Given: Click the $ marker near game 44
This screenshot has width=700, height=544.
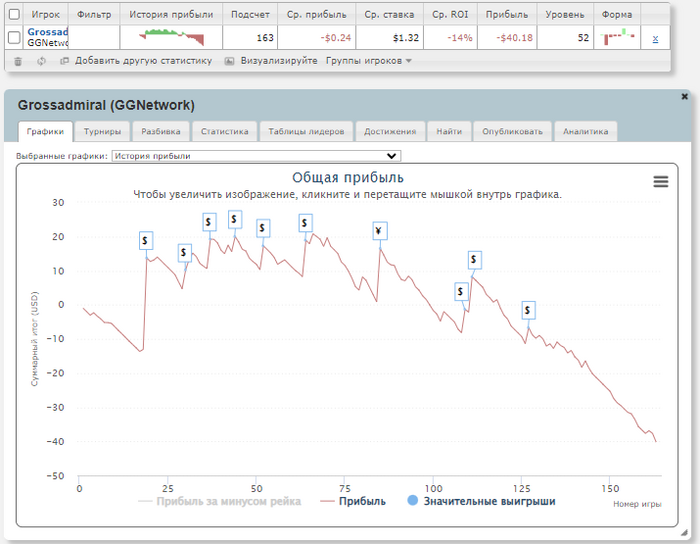Looking at the screenshot, I should tap(235, 219).
